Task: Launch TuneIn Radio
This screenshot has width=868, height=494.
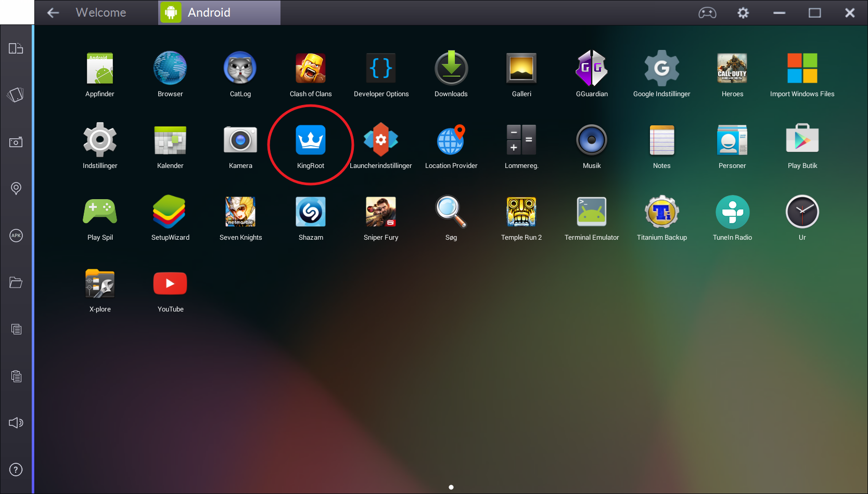Action: click(732, 212)
